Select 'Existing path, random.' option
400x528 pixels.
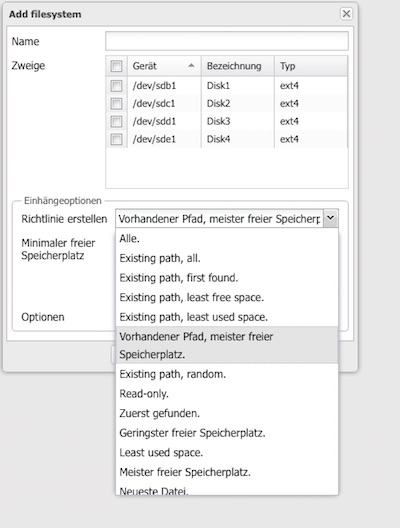point(227,374)
